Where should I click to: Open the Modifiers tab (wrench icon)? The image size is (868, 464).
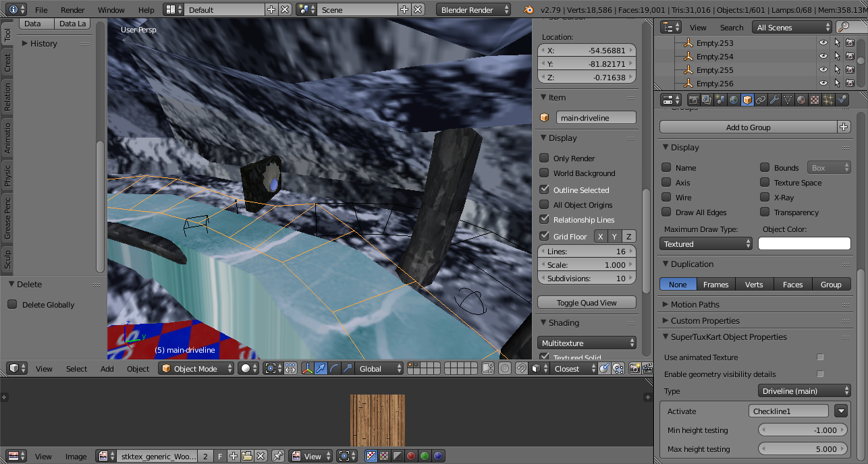coord(774,100)
